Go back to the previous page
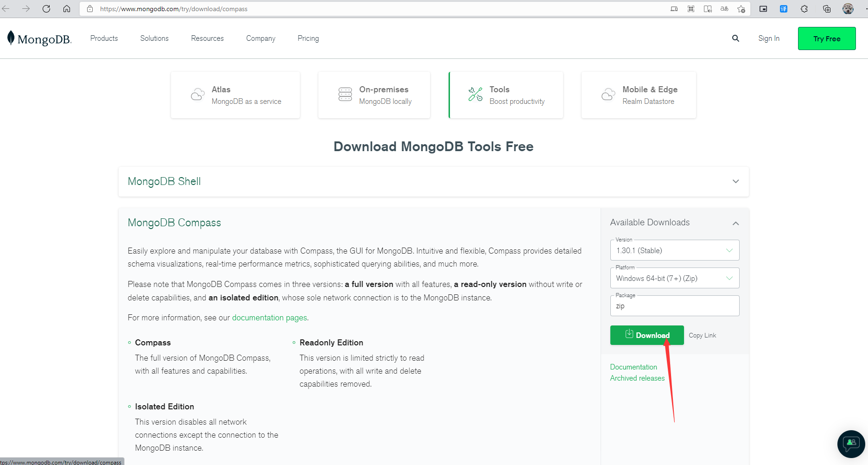The height and width of the screenshot is (465, 868). click(x=6, y=9)
